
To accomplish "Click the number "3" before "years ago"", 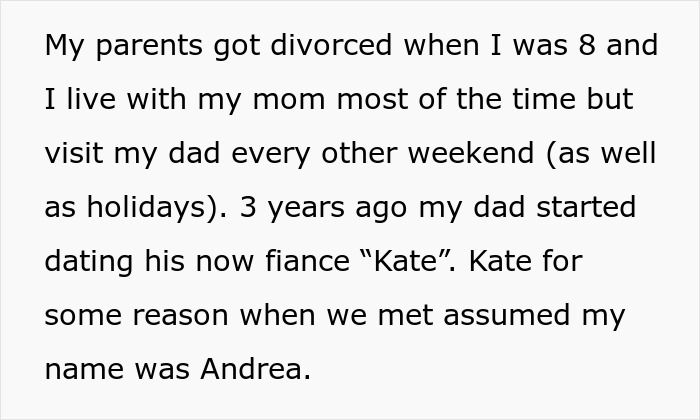I will (248, 207).
